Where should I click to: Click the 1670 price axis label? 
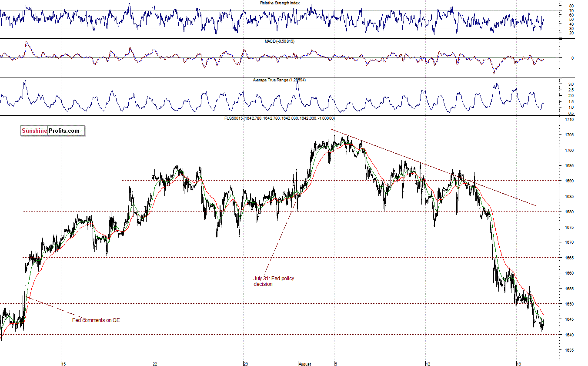[570, 242]
